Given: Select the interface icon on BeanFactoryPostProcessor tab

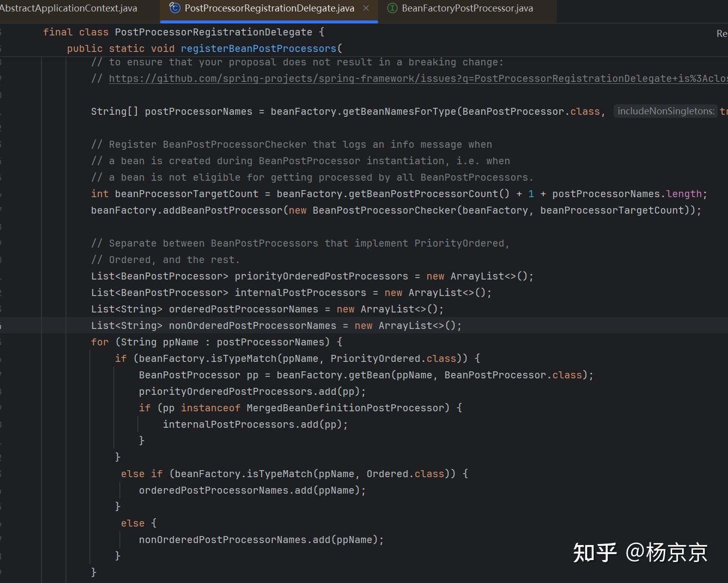Looking at the screenshot, I should tap(392, 8).
